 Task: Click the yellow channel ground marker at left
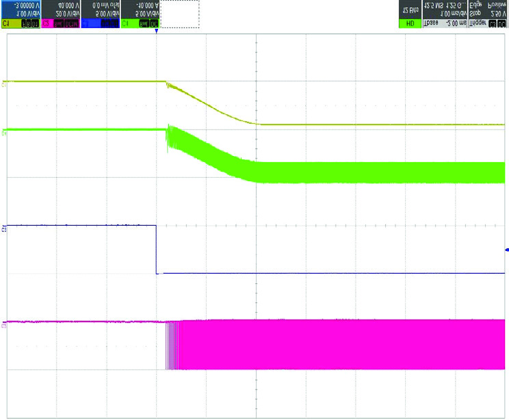(5, 83)
